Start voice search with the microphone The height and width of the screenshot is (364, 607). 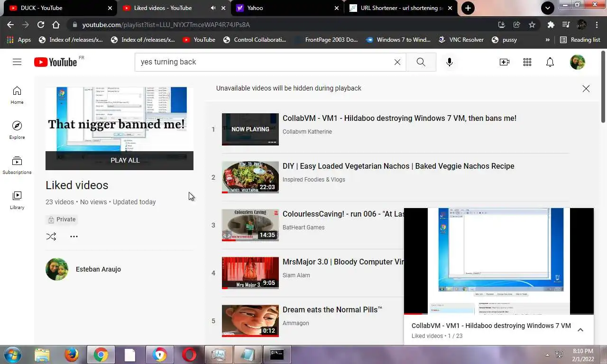pos(450,62)
